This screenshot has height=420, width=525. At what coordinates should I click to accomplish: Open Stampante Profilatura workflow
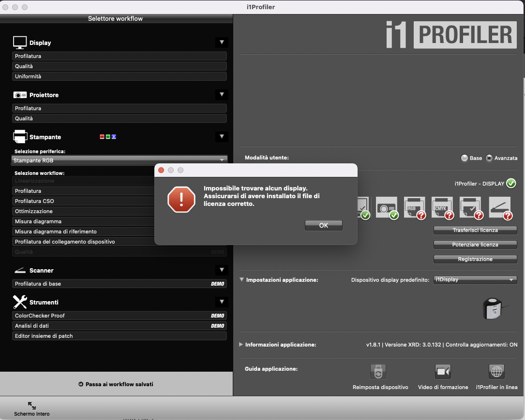click(83, 190)
